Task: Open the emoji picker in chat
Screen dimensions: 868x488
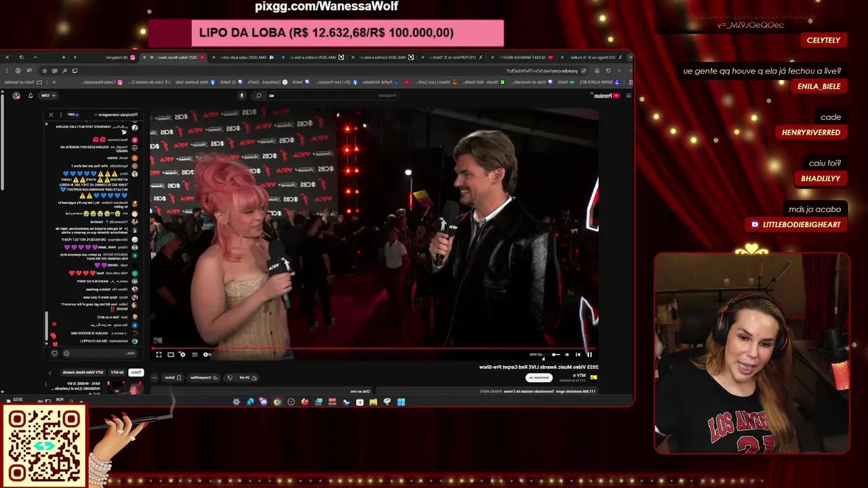Action: tap(66, 353)
